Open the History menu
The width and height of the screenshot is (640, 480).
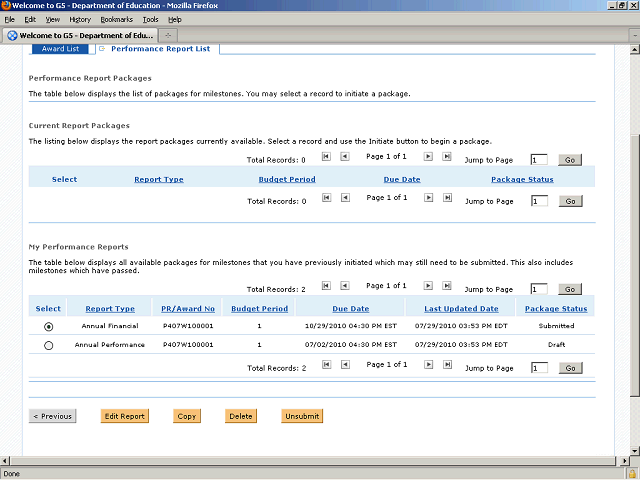80,19
